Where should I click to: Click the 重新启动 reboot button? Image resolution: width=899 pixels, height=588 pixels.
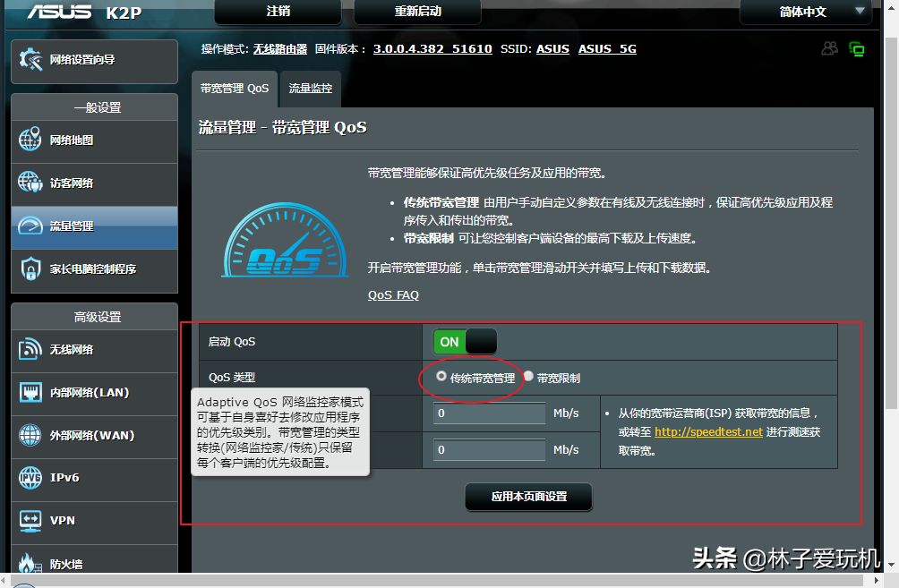417,12
